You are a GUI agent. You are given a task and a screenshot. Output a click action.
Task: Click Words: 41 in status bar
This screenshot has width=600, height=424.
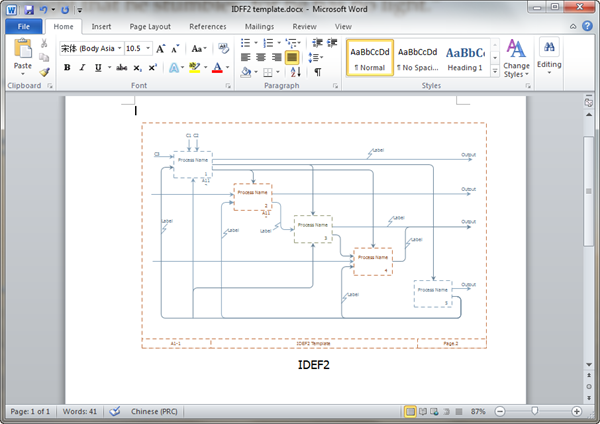(80, 411)
